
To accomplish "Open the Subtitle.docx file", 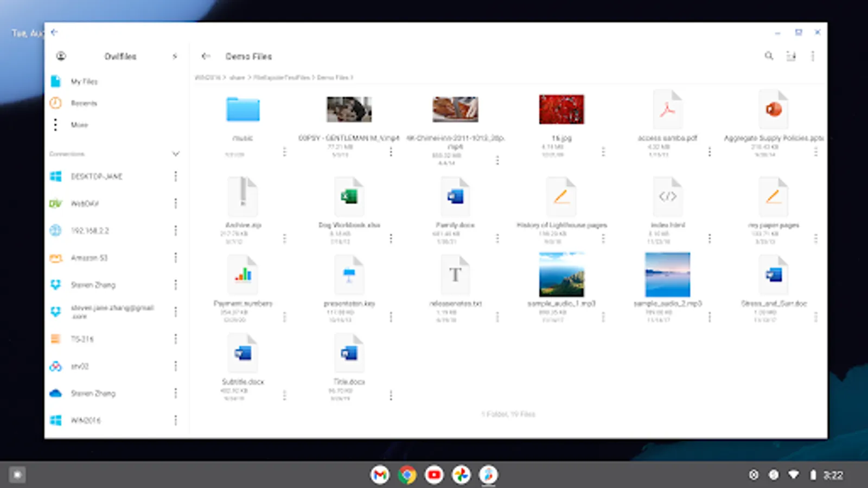I will pyautogui.click(x=242, y=354).
